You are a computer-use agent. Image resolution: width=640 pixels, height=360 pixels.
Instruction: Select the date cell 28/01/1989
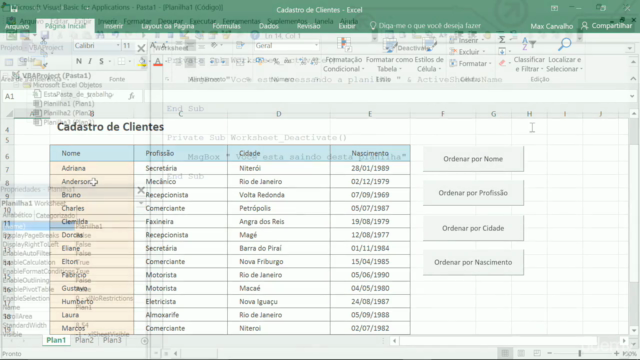(370, 168)
